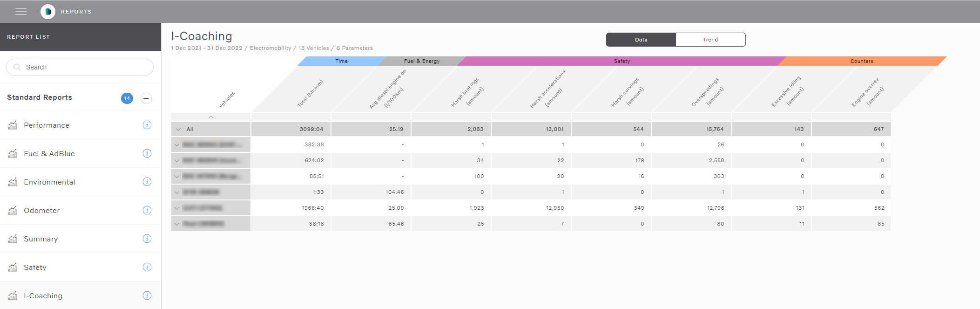Open the Safety report
The height and width of the screenshot is (309, 980).
[x=81, y=267]
